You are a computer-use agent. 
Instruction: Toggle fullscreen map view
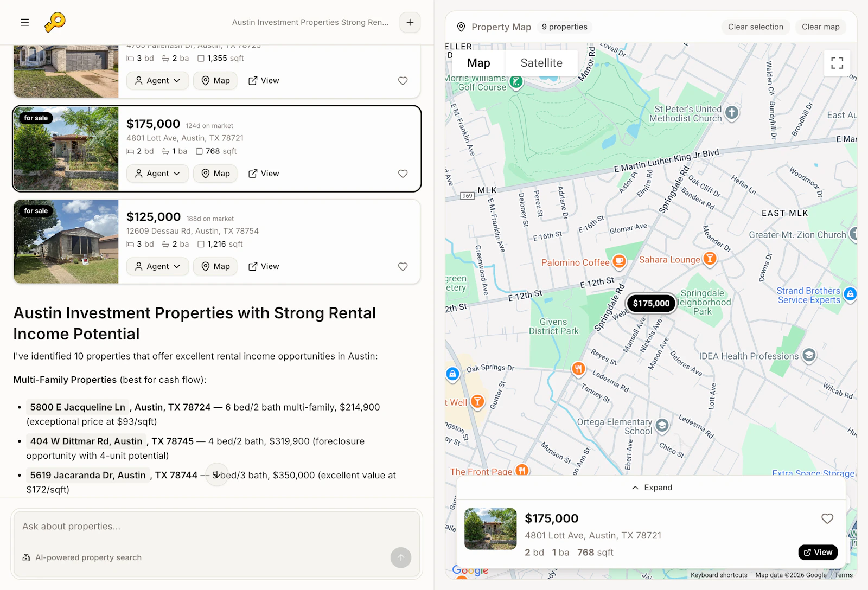837,63
